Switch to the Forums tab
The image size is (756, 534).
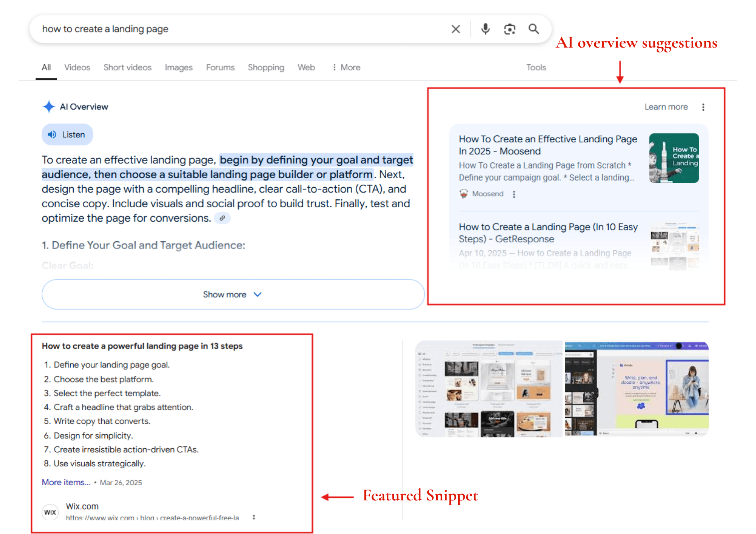(x=220, y=68)
